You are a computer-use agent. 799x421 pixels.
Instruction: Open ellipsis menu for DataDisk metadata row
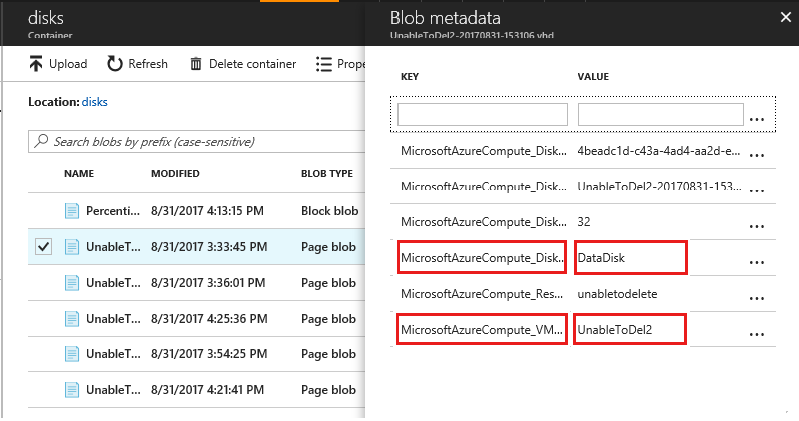point(757,259)
